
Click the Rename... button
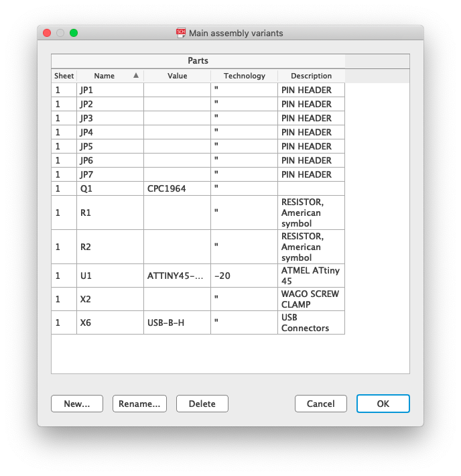click(139, 404)
